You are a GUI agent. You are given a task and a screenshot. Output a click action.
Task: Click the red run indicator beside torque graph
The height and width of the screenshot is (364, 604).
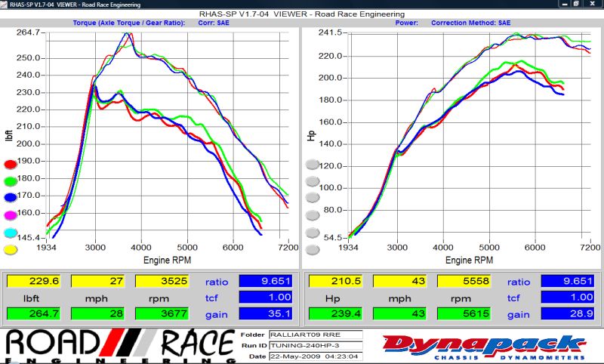tap(11, 163)
